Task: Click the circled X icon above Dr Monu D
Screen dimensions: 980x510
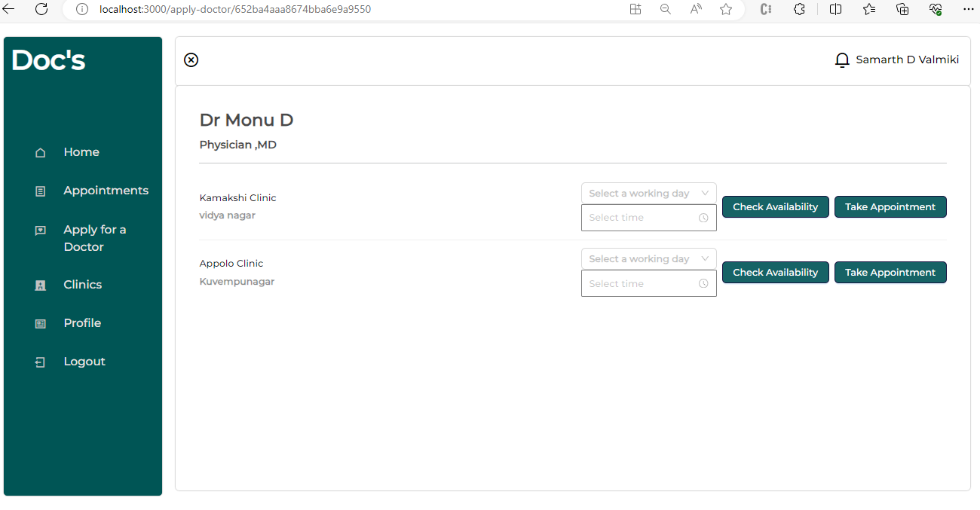Action: pos(191,60)
